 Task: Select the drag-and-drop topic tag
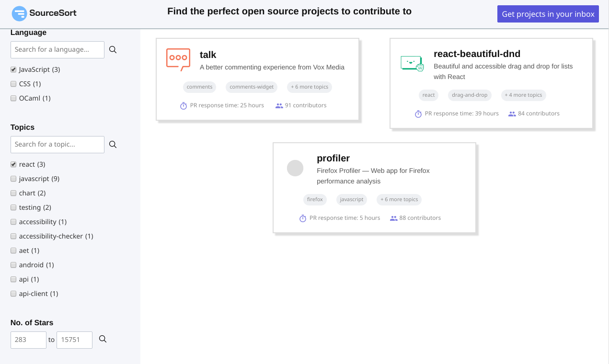click(470, 95)
